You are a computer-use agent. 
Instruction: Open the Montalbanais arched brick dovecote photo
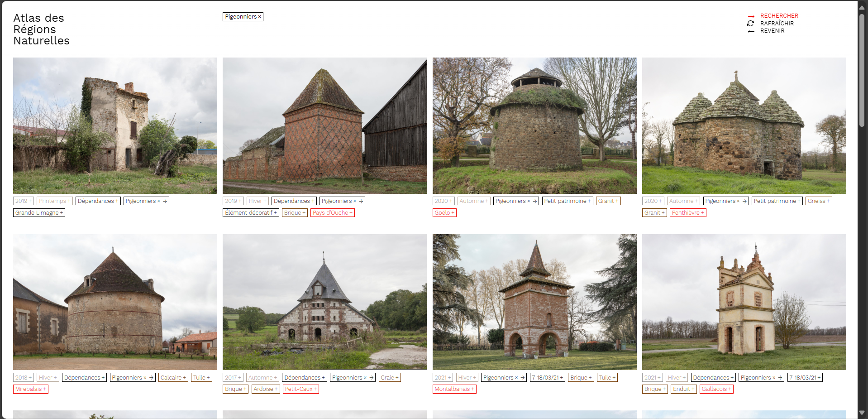[534, 302]
